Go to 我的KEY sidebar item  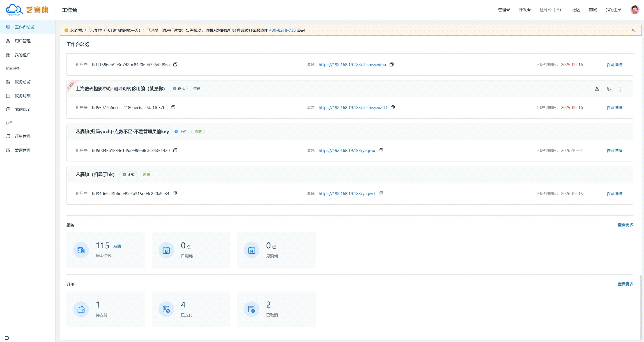(22, 109)
